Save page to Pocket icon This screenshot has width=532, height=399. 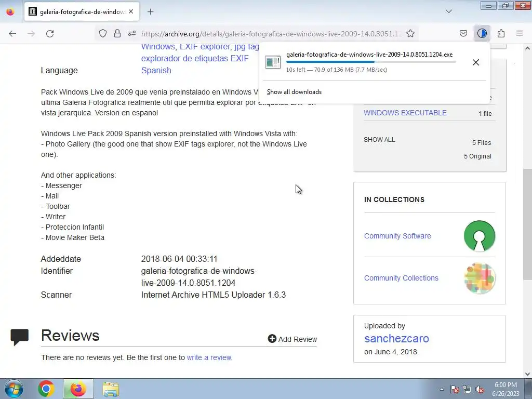point(463,33)
